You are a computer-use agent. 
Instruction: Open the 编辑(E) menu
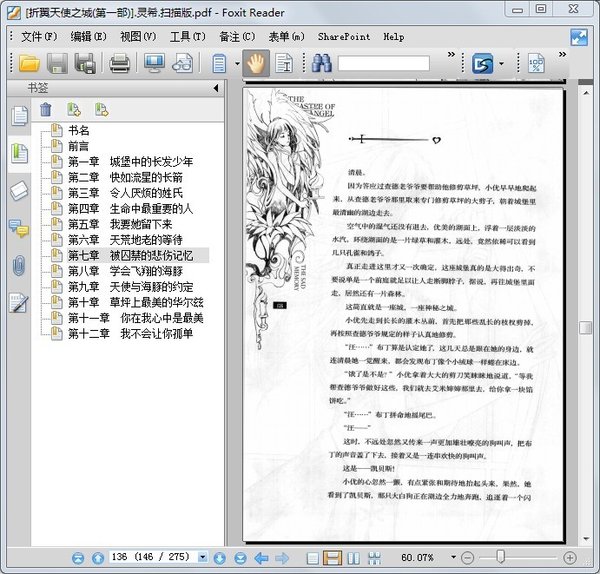click(88, 37)
